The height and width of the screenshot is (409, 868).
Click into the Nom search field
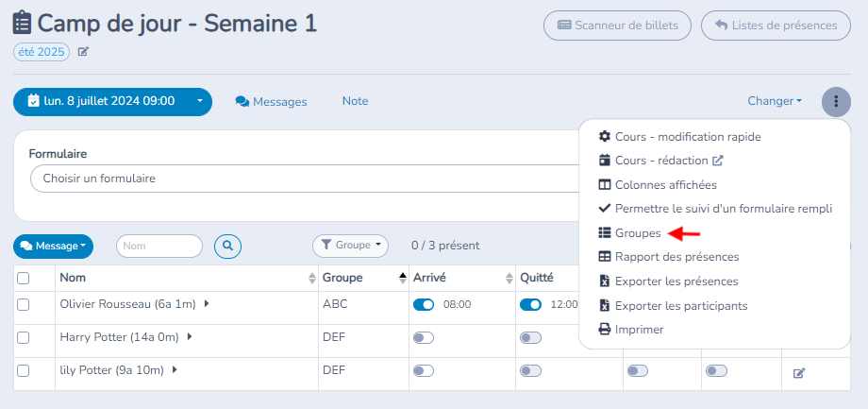click(x=159, y=247)
